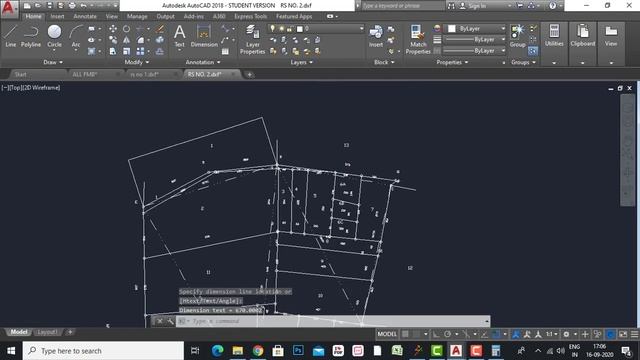Click the Stretch tool in Modify panel
This screenshot has height=360, width=640.
[113, 51]
